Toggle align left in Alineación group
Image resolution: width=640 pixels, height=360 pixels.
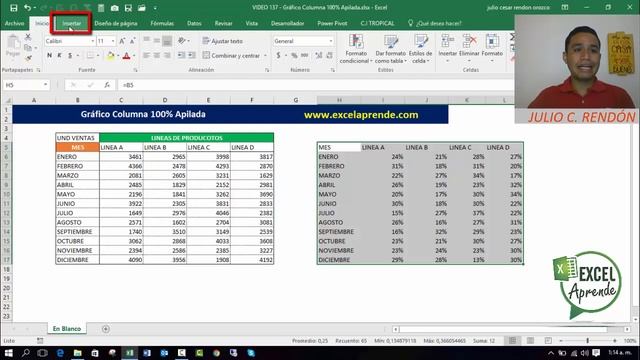147,55
